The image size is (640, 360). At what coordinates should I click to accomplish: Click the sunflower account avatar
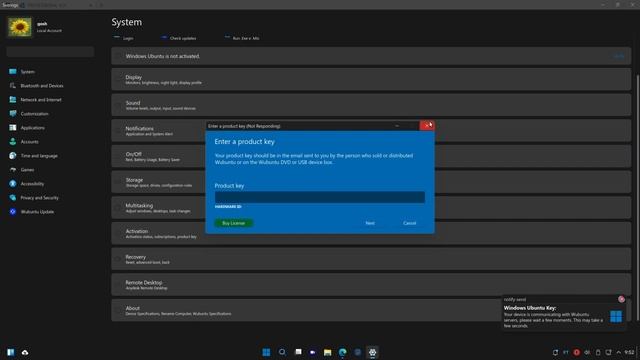click(x=20, y=27)
